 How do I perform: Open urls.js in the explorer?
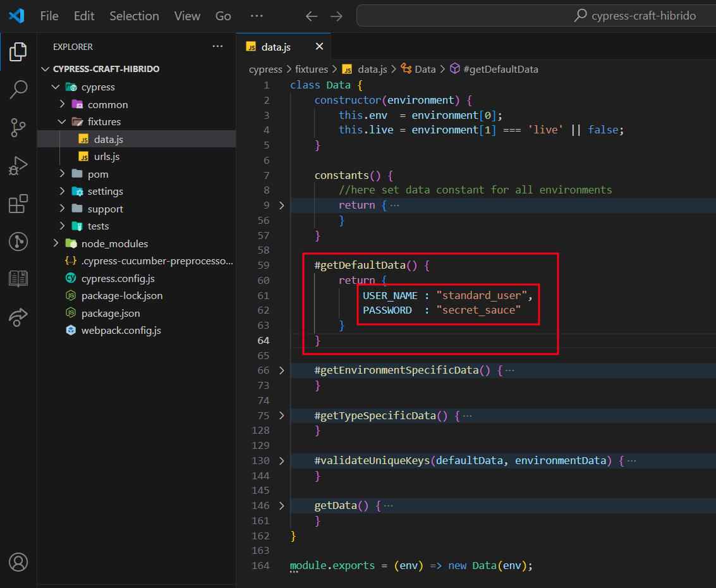click(x=136, y=156)
